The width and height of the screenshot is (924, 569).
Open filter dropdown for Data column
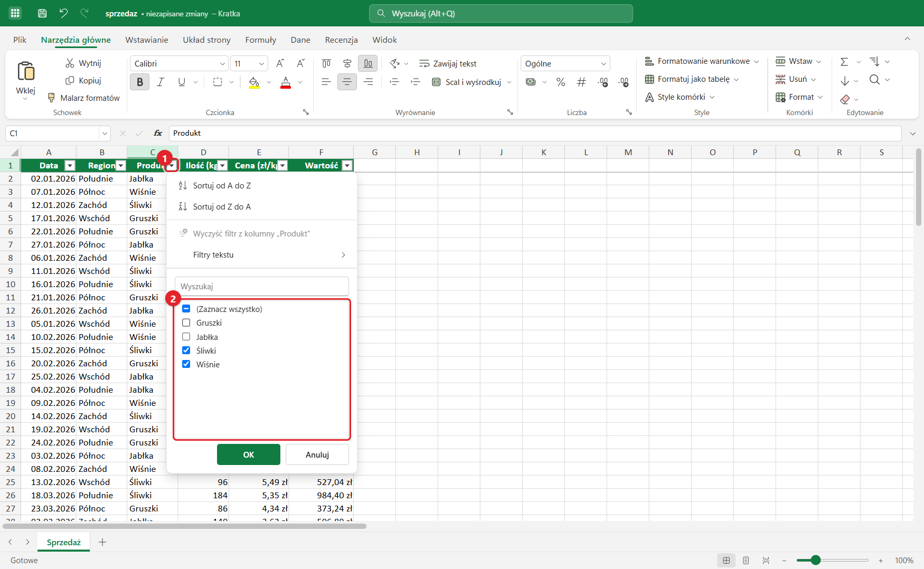(69, 166)
